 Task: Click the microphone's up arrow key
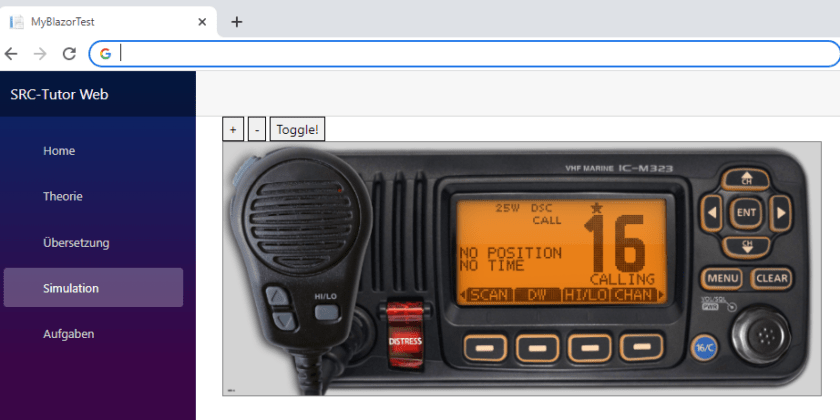click(278, 296)
